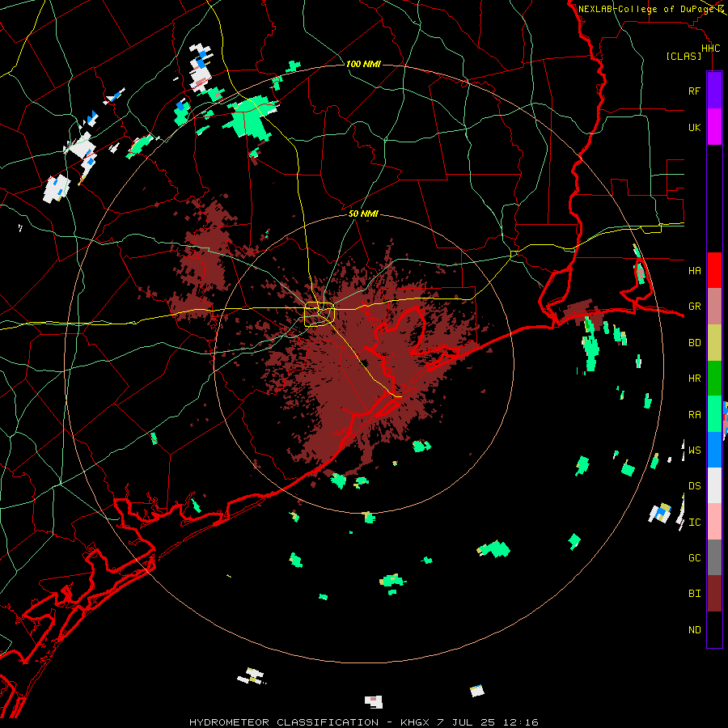Select the dusty pink GR legend swatch
728x728 pixels.
point(714,307)
